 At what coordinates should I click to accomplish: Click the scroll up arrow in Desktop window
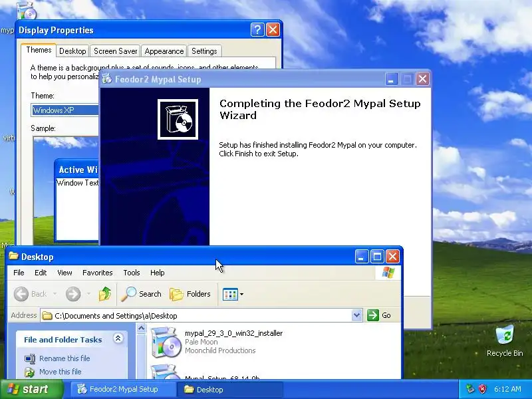pos(141,328)
